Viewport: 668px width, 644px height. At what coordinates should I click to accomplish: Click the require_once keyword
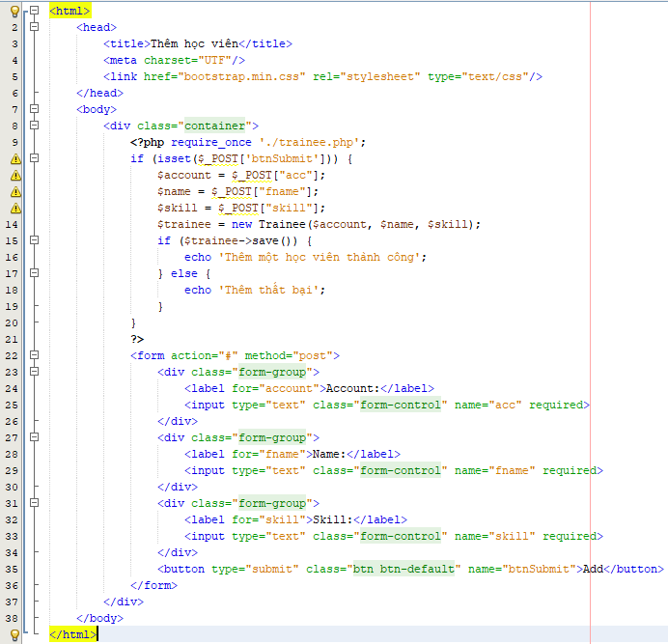click(211, 142)
